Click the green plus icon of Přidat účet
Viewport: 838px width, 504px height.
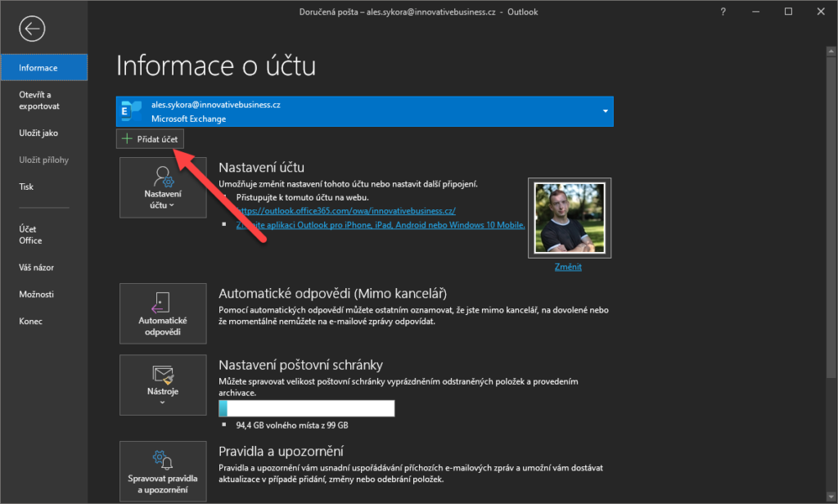click(x=127, y=139)
